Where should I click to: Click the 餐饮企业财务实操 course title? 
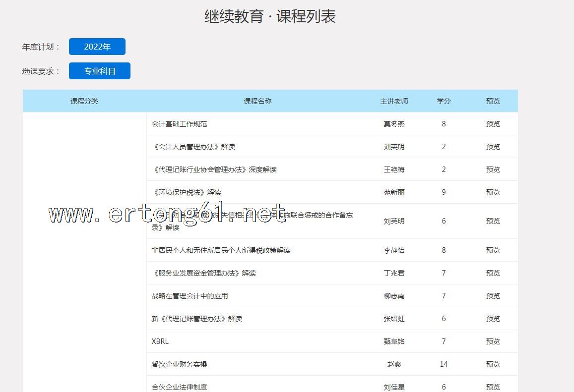[179, 364]
